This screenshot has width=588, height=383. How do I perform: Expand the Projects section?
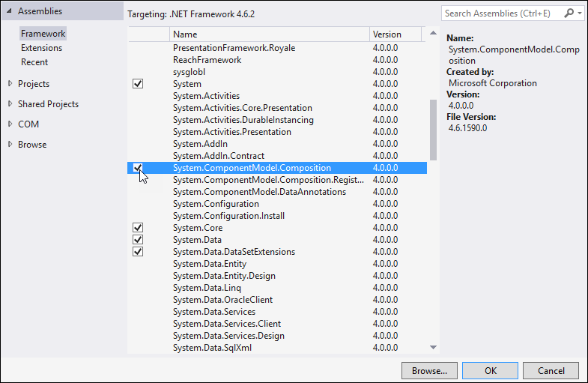(10, 84)
